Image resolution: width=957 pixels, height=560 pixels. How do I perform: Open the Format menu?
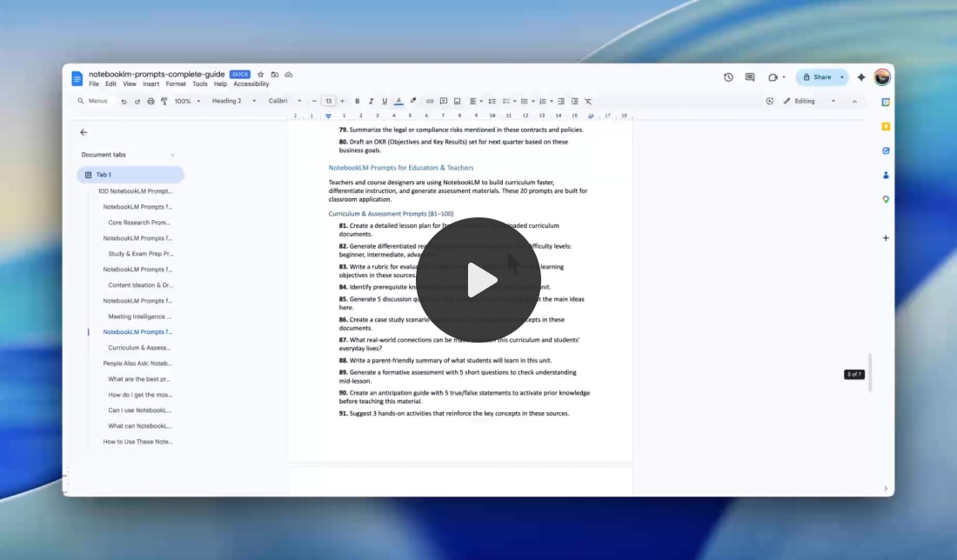pyautogui.click(x=176, y=84)
